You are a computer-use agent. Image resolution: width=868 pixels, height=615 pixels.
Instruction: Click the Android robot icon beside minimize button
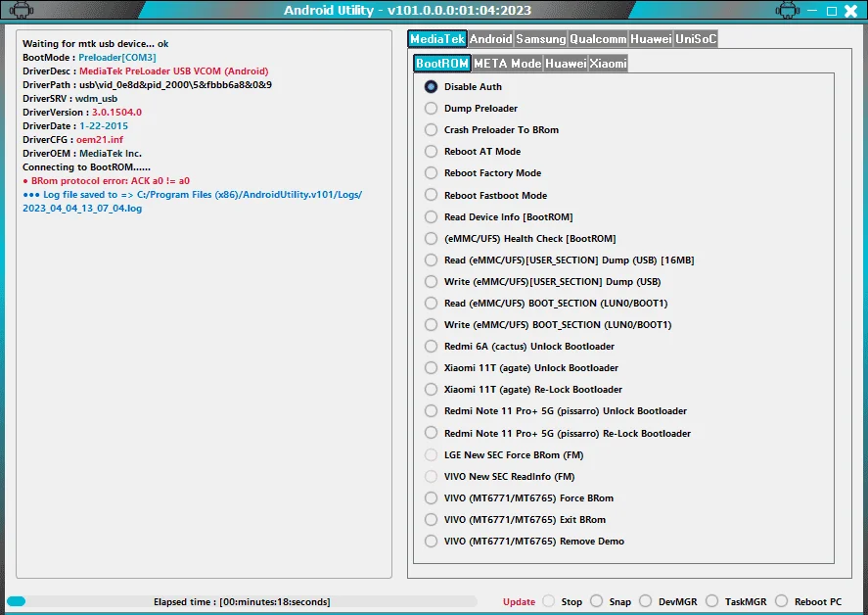point(787,10)
